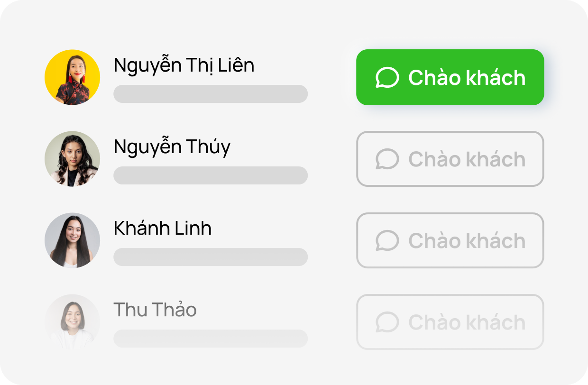Select the placeholder bar below Khánh Linh
588x385 pixels.
click(x=211, y=257)
